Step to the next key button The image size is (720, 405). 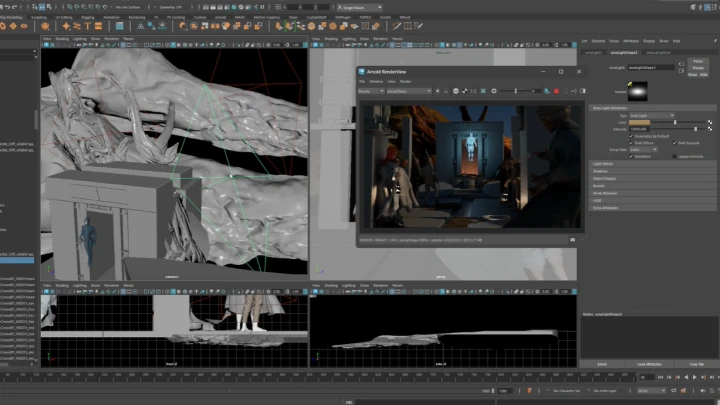point(703,377)
